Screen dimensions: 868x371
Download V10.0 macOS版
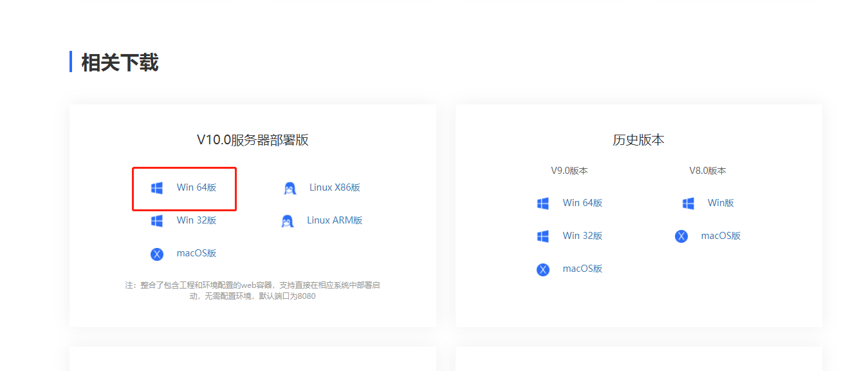[196, 253]
